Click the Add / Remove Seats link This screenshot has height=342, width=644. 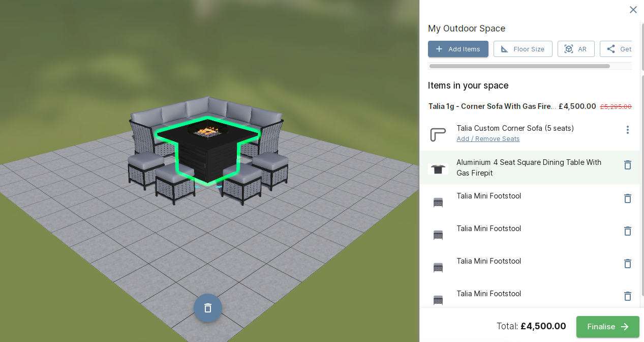click(x=488, y=139)
